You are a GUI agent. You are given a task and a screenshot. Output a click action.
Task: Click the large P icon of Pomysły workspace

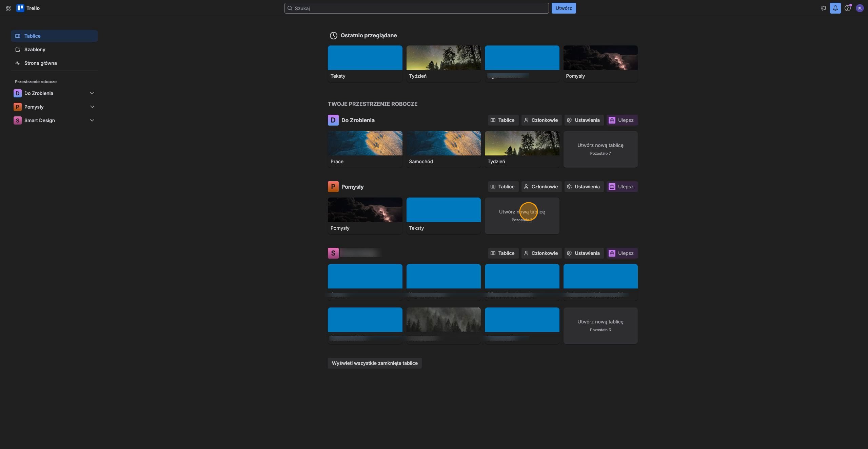pyautogui.click(x=333, y=187)
